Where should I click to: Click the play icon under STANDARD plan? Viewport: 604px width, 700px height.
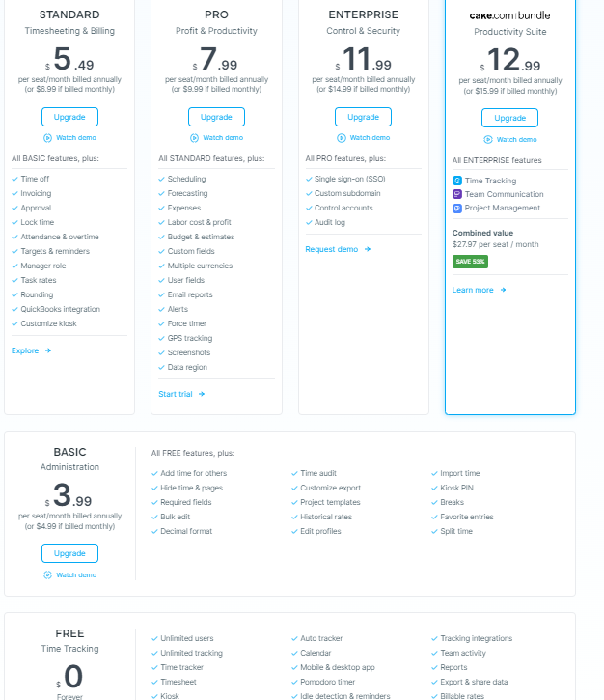pos(46,138)
